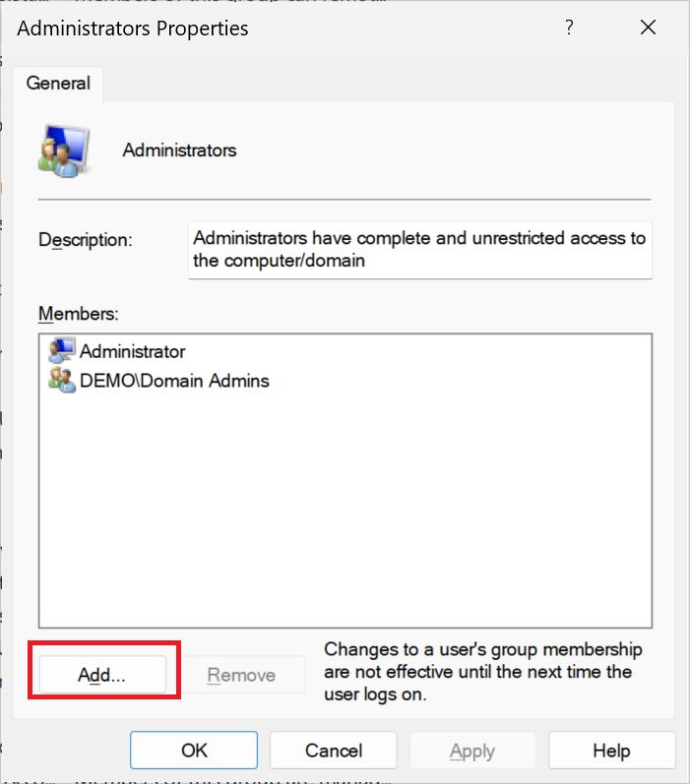
Task: Click the Description: label
Action: [x=86, y=240]
